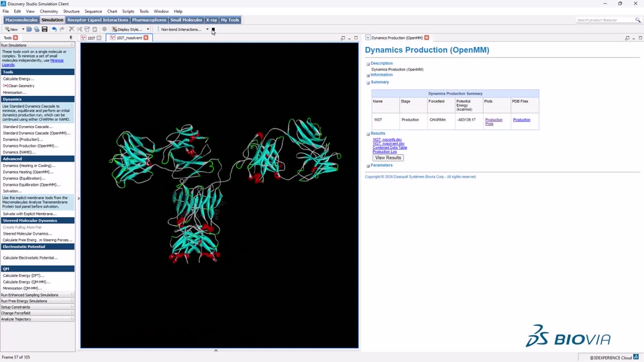Expand Run Enhanced Sampling Simulations group
This screenshot has width=644, height=362.
click(38, 295)
